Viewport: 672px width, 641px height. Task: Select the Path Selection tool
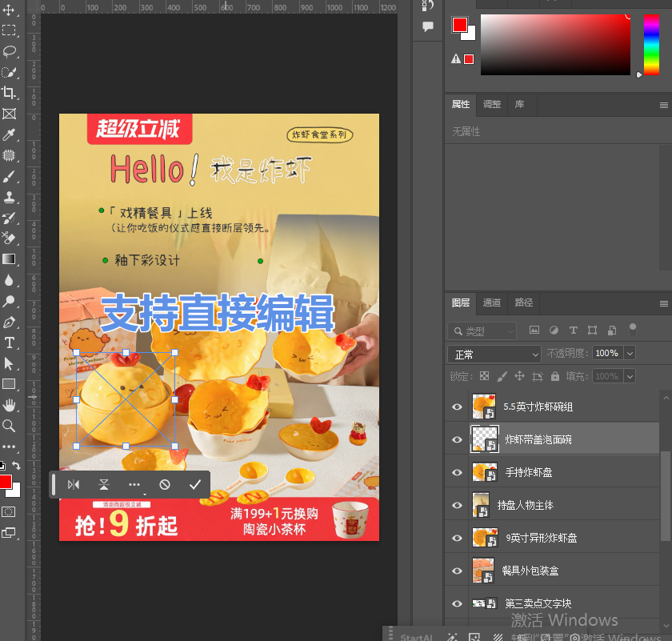9,363
